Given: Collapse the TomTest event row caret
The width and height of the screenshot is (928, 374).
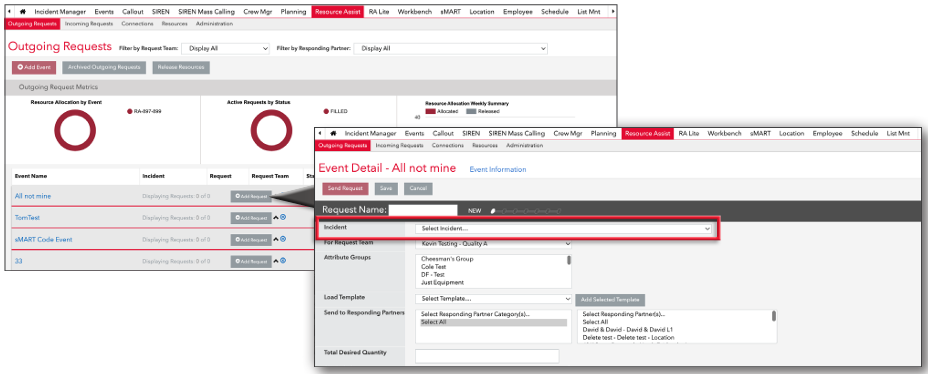Looking at the screenshot, I should [x=275, y=217].
